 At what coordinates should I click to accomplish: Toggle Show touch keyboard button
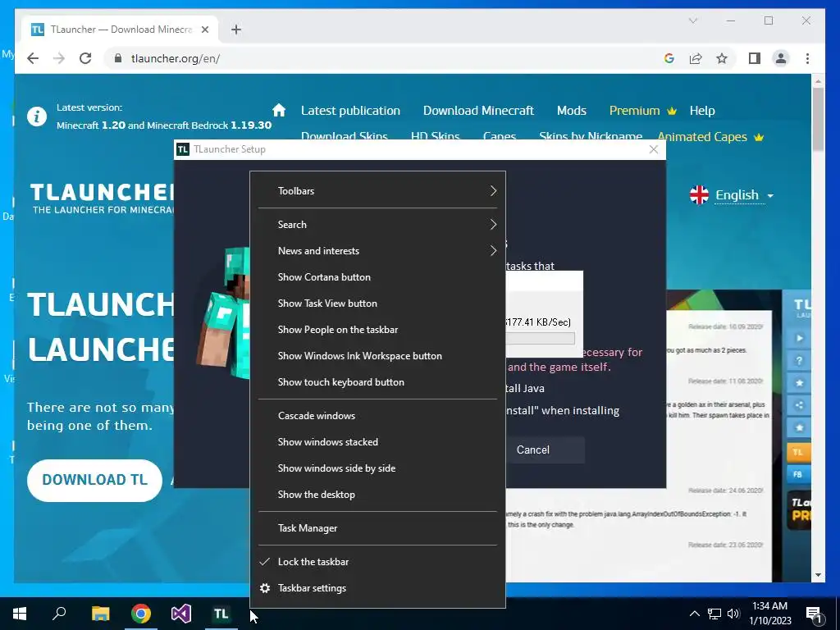377,382
